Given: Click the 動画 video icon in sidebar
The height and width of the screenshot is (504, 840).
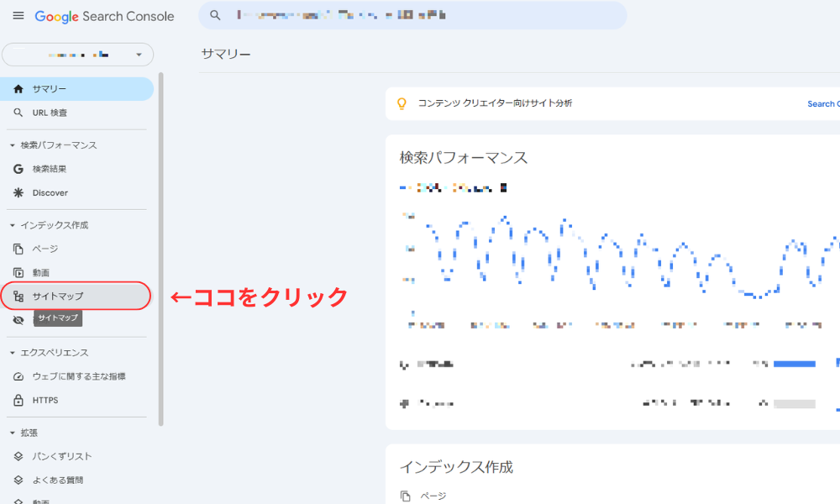Looking at the screenshot, I should point(18,272).
